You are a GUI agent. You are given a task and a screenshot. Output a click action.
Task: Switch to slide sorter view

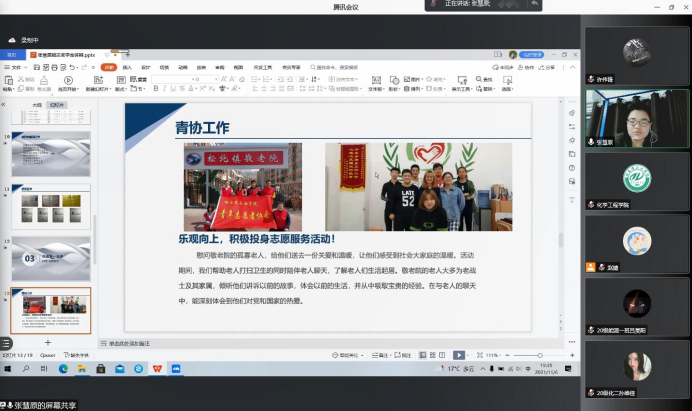[x=433, y=355]
